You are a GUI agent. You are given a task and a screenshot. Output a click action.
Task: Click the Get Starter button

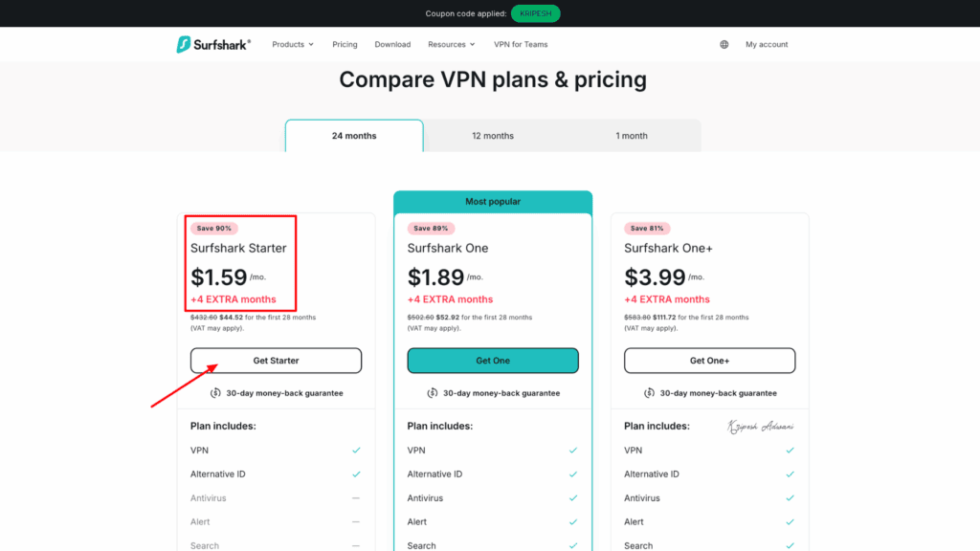pos(277,361)
